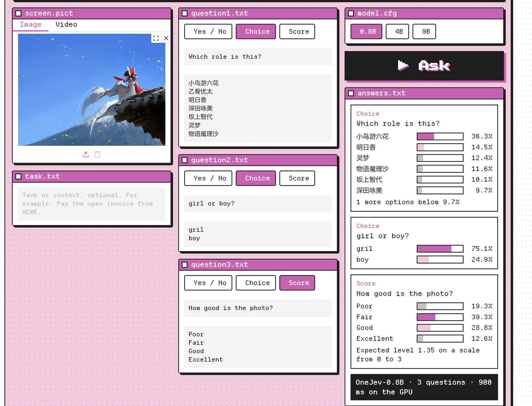Choose the 9B model size
The image size is (532, 406).
tap(424, 32)
